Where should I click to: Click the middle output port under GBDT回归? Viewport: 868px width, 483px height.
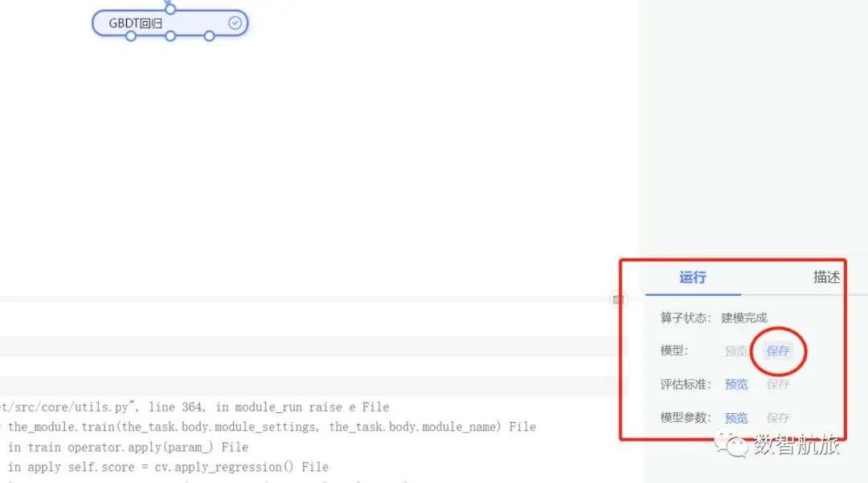coord(170,36)
